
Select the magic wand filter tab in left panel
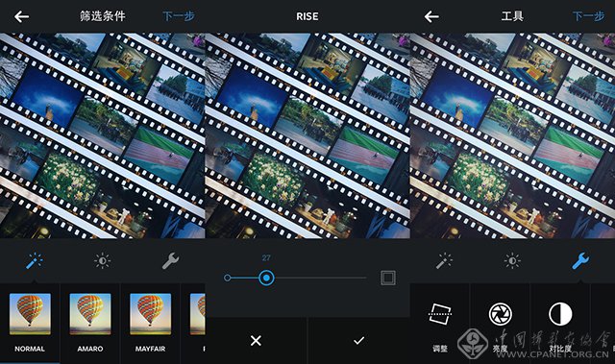pos(35,261)
